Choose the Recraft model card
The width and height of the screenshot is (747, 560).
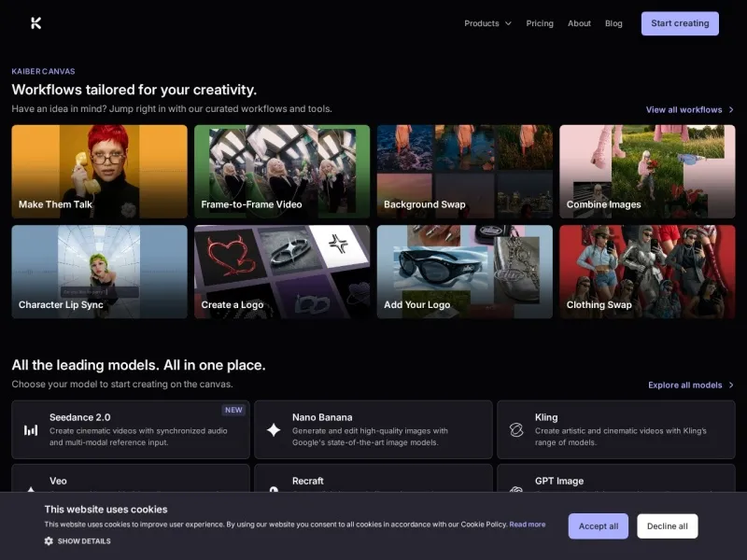click(x=373, y=478)
